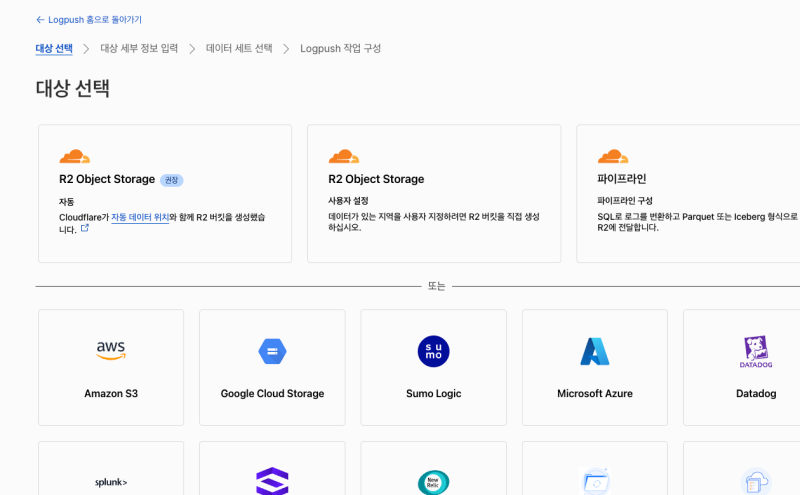Click the AWS logo

point(111,351)
